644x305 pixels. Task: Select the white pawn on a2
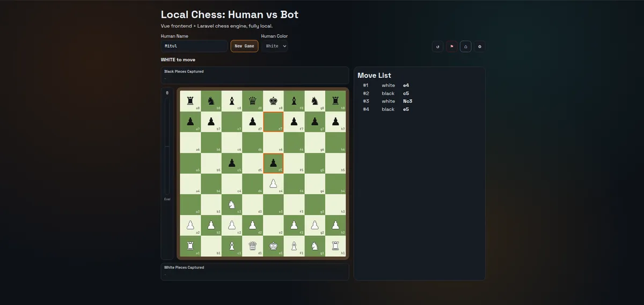[x=190, y=225]
